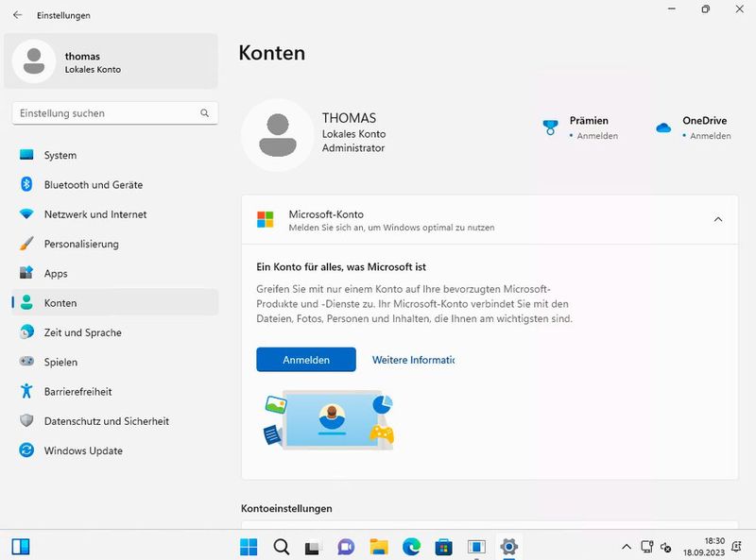
Task: Open Windows Update in sidebar
Action: pyautogui.click(x=83, y=450)
